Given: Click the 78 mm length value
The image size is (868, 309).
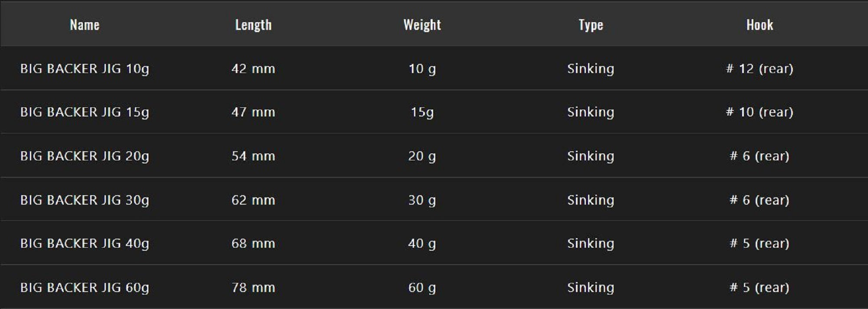Looking at the screenshot, I should point(253,287).
